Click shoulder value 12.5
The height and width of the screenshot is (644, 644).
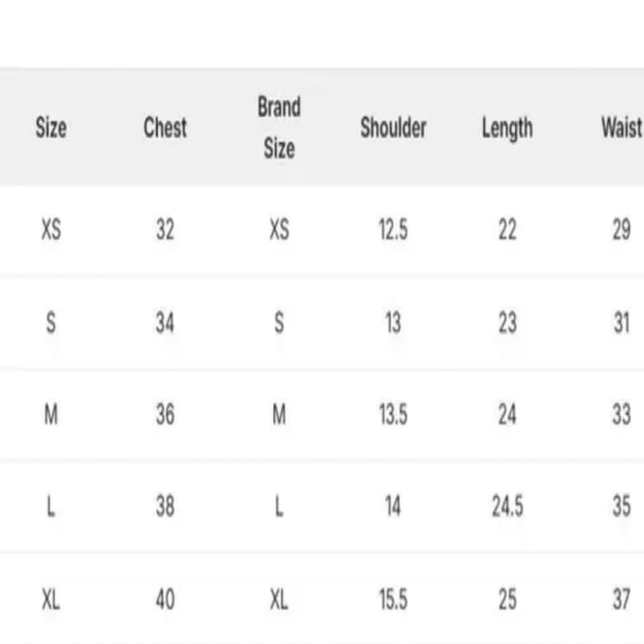coord(393,230)
